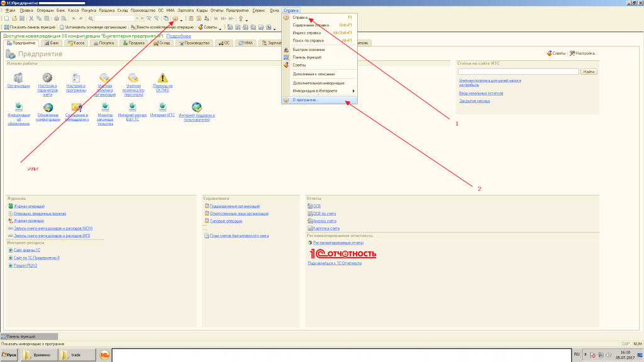Click the printer icon in the toolbar
644x362 pixels.
pyautogui.click(x=56, y=18)
